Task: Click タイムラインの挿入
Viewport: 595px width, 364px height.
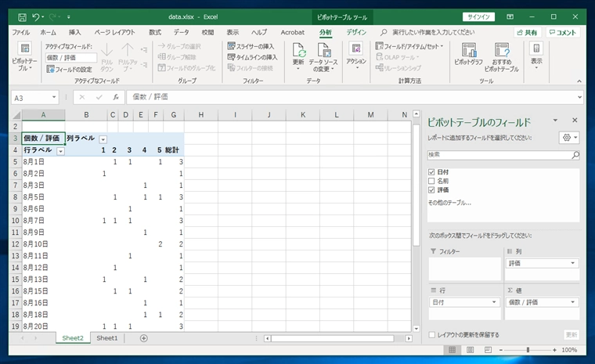Action: click(252, 57)
